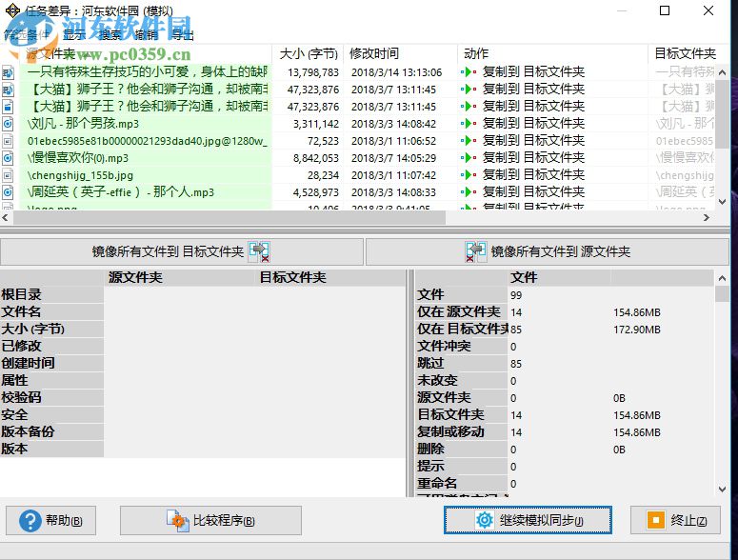
Task: Select file 周延英 (英子-effie) - 那个人.mp3
Action: point(121,192)
